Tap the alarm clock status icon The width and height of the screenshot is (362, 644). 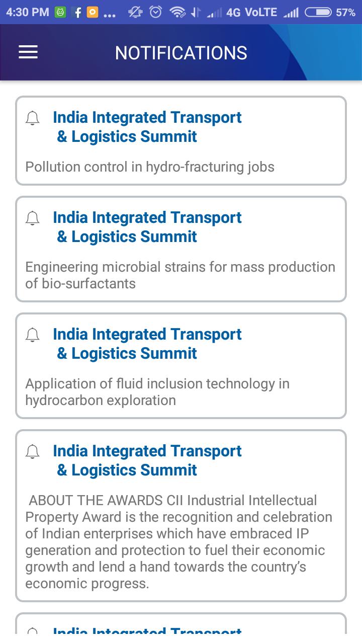(156, 12)
